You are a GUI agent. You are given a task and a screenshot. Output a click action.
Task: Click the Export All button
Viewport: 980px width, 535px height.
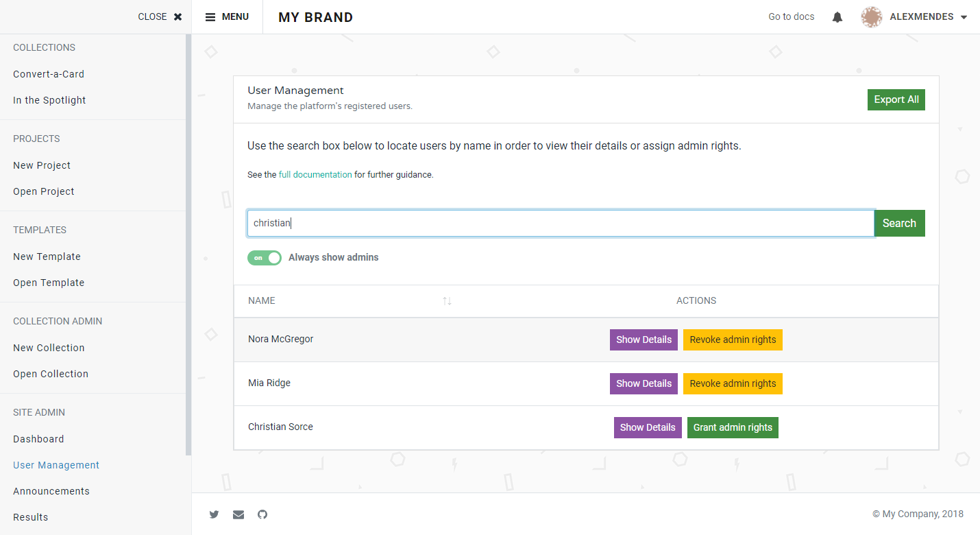click(x=896, y=99)
